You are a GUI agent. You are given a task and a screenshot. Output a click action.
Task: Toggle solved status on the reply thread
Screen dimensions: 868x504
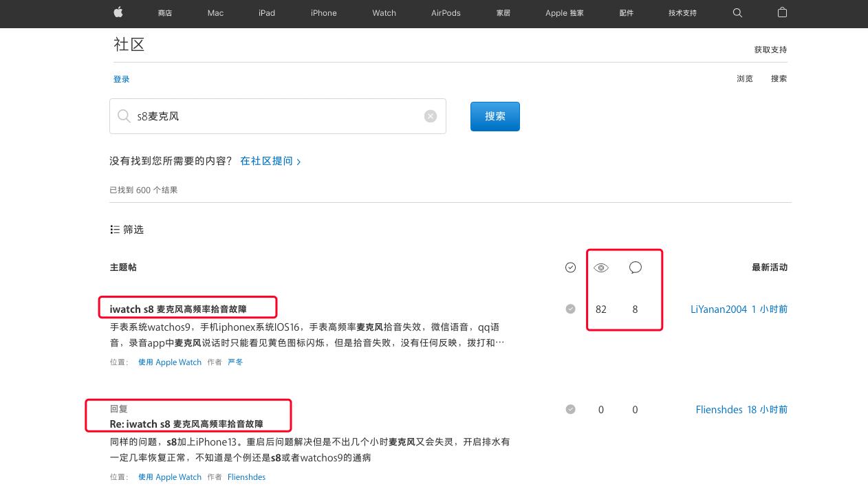tap(570, 409)
